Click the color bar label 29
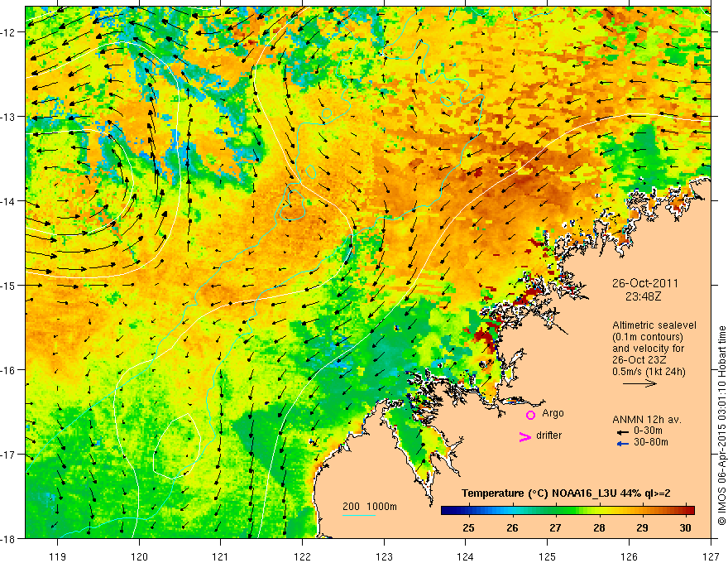Screen dimensions: 728x563 coord(642,527)
